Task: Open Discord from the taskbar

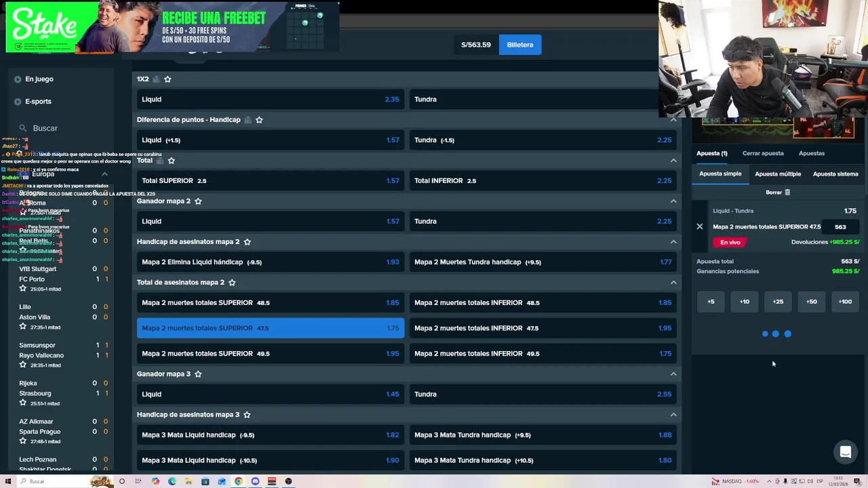Action: pyautogui.click(x=255, y=481)
